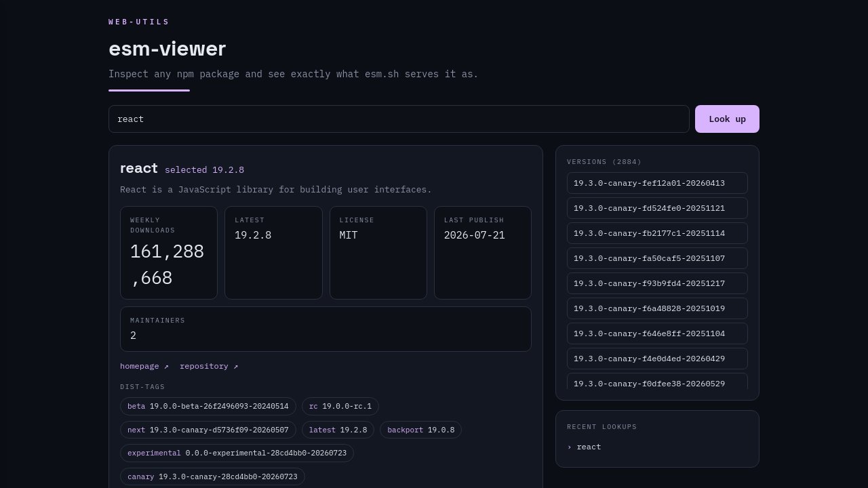The height and width of the screenshot is (488, 868).
Task: Select version 19.3.0-canary-fb2177c1-20251114
Action: (x=657, y=233)
